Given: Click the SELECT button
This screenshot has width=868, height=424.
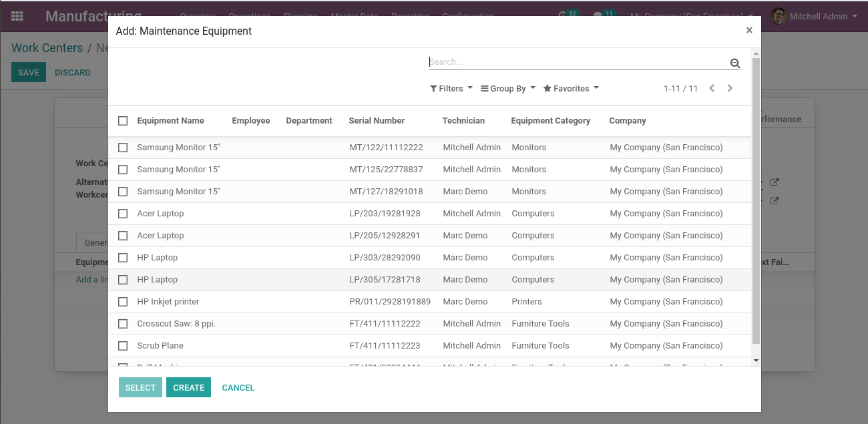Looking at the screenshot, I should tap(140, 387).
